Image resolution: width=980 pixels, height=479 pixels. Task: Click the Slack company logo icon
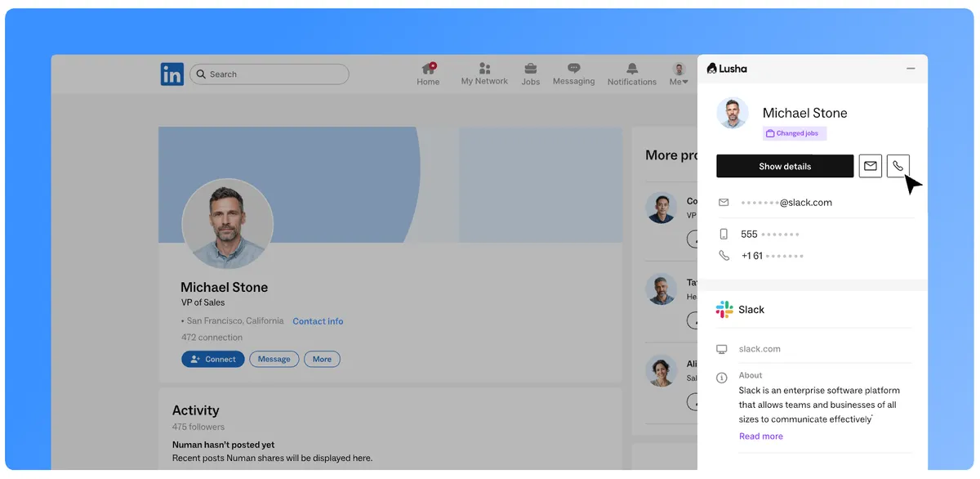click(x=724, y=309)
